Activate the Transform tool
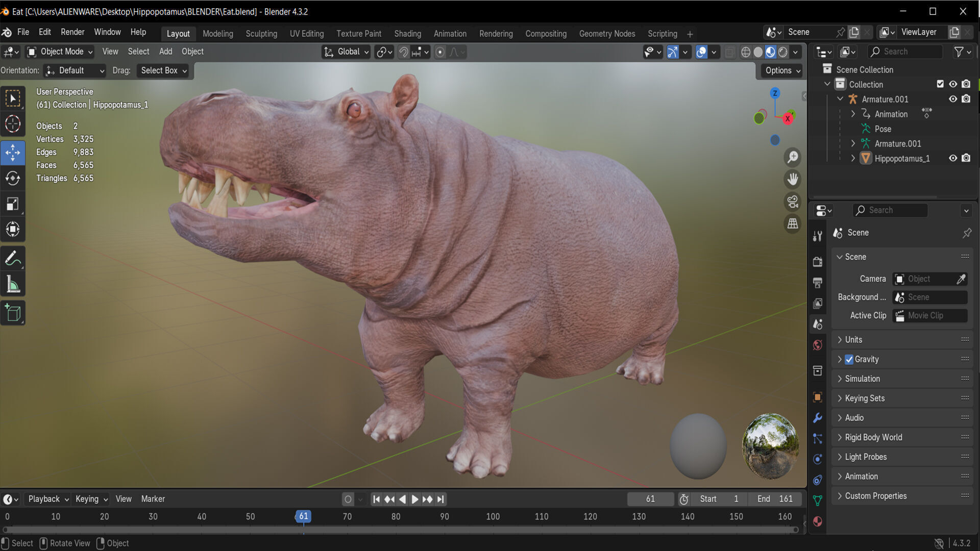 tap(13, 230)
